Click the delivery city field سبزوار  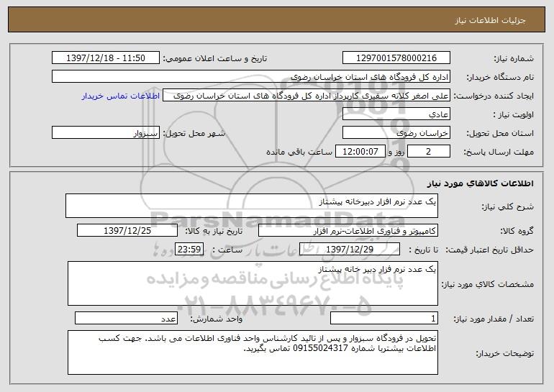(105, 133)
